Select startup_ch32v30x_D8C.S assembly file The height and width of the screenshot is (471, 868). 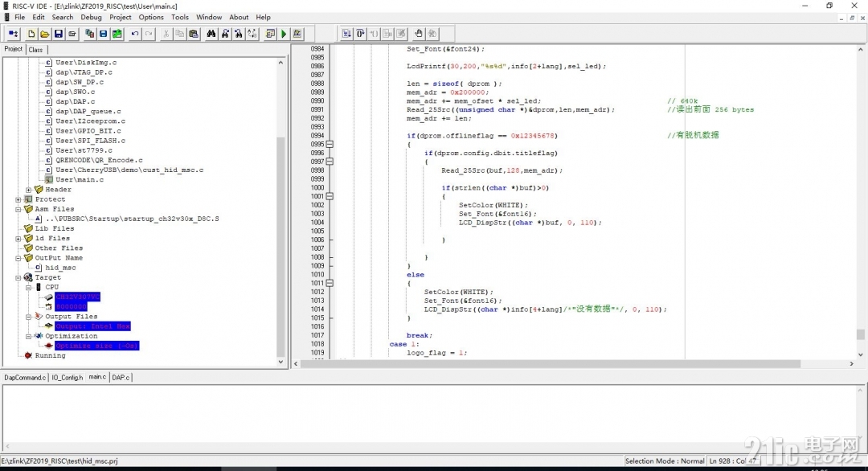(133, 219)
